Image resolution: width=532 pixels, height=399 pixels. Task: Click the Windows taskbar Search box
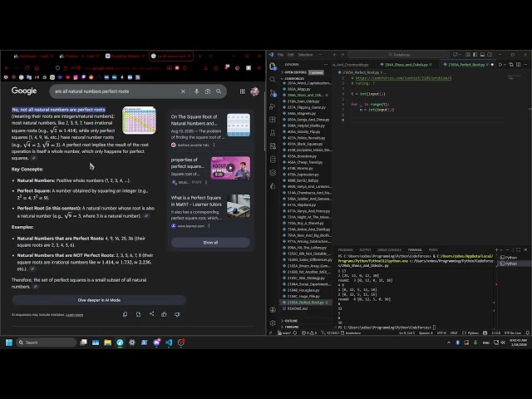point(46,342)
